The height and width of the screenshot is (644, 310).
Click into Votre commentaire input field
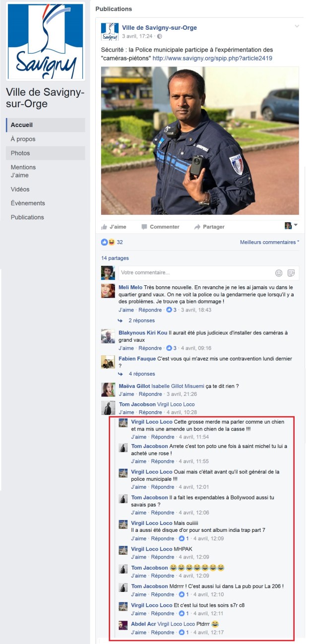click(196, 273)
